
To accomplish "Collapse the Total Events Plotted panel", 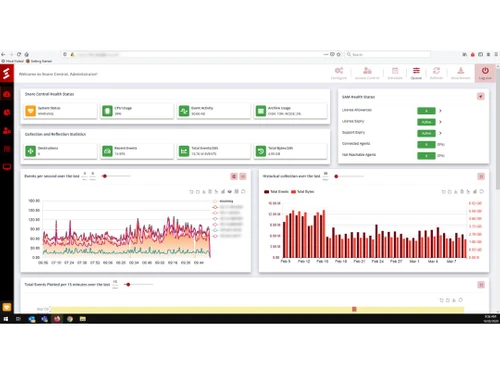I will pyautogui.click(x=481, y=285).
